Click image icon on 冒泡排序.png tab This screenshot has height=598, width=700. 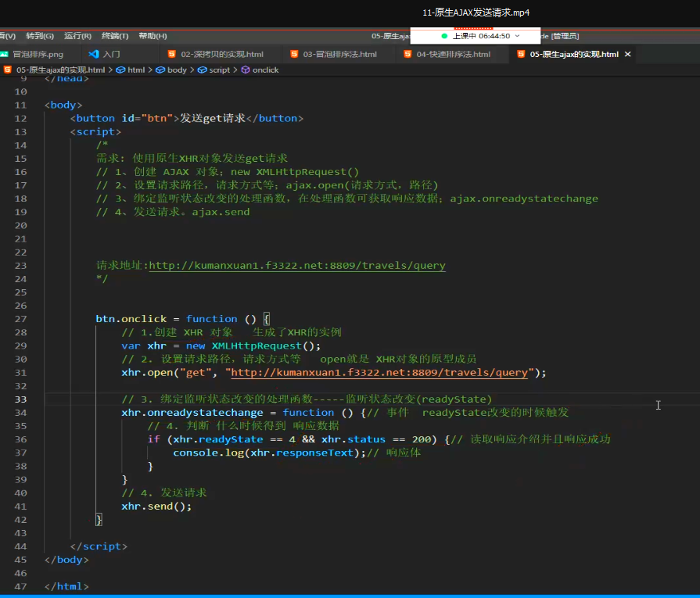click(5, 54)
